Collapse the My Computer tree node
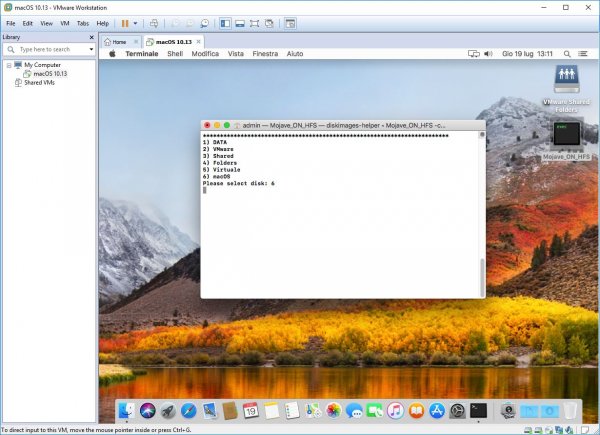The width and height of the screenshot is (600, 435). tap(9, 65)
